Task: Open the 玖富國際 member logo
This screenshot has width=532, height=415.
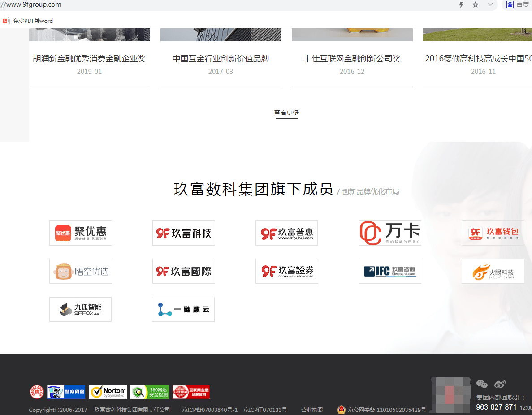Action: click(x=184, y=271)
